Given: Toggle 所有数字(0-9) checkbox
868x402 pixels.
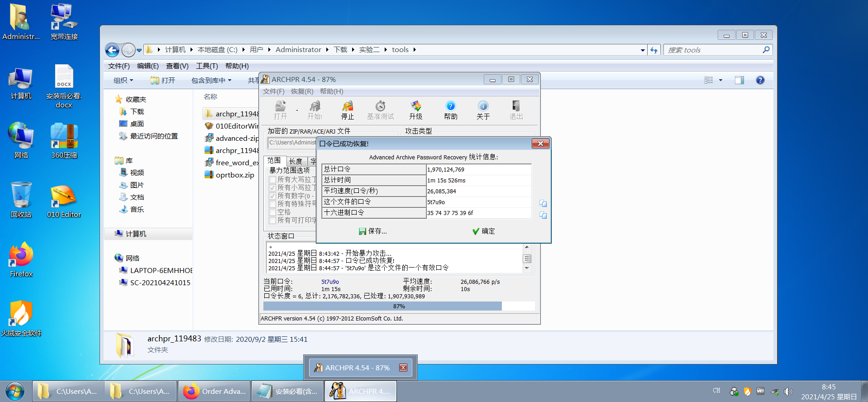Looking at the screenshot, I should [272, 196].
